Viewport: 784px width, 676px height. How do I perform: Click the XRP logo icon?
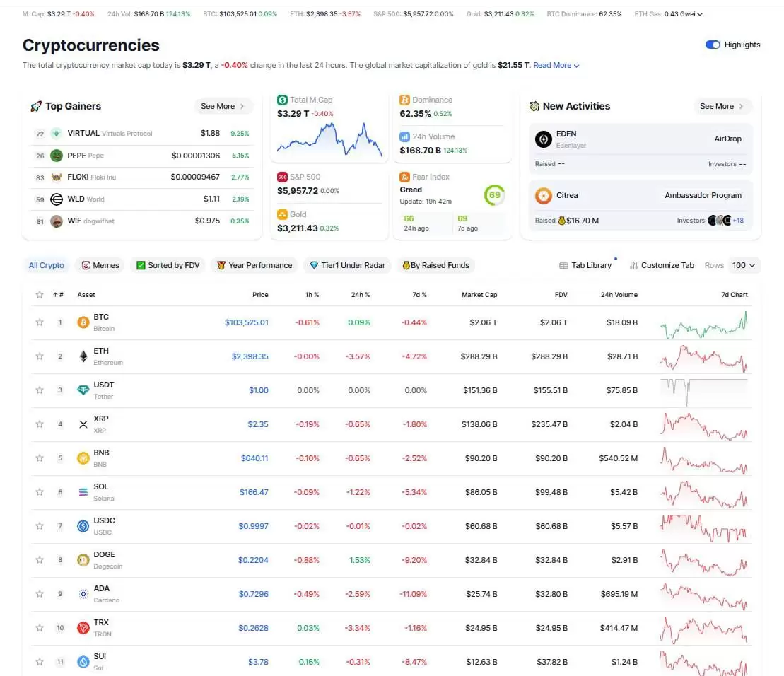[x=83, y=424]
